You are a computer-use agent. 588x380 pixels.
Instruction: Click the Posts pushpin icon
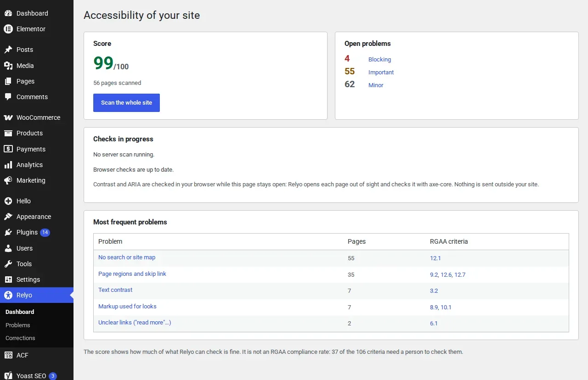(8, 50)
